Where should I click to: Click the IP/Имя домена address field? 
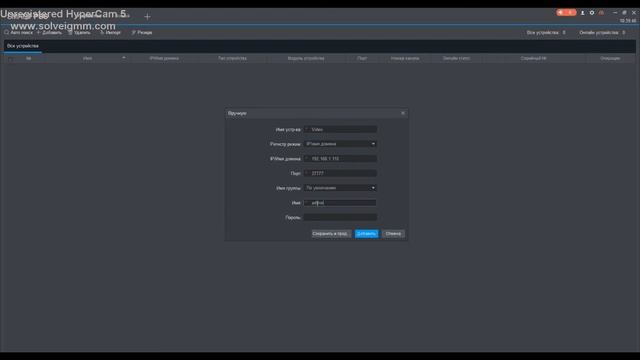340,159
